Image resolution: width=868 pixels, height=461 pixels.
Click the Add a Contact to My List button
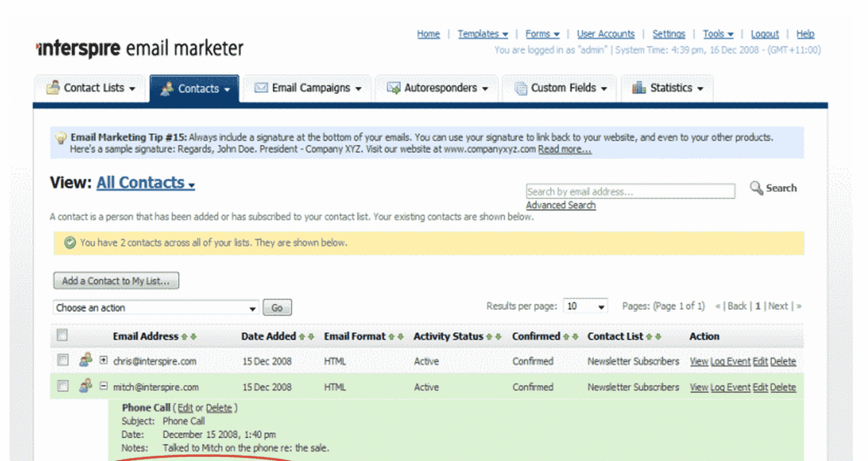point(116,281)
